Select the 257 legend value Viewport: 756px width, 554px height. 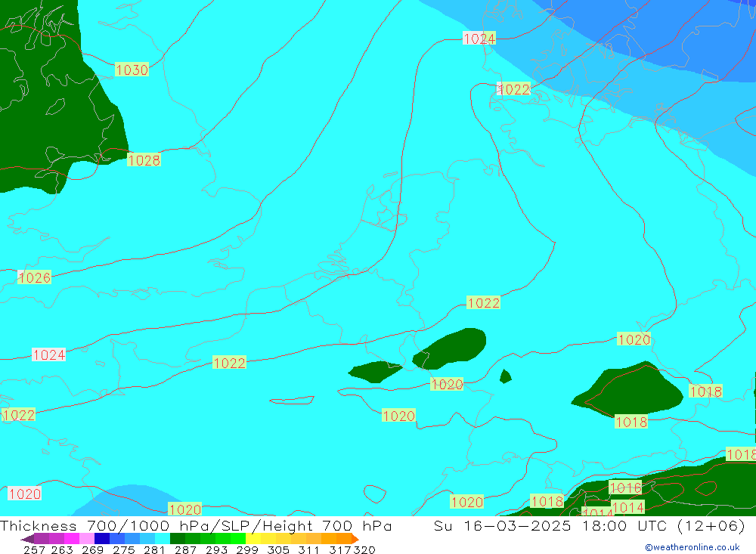(x=34, y=549)
